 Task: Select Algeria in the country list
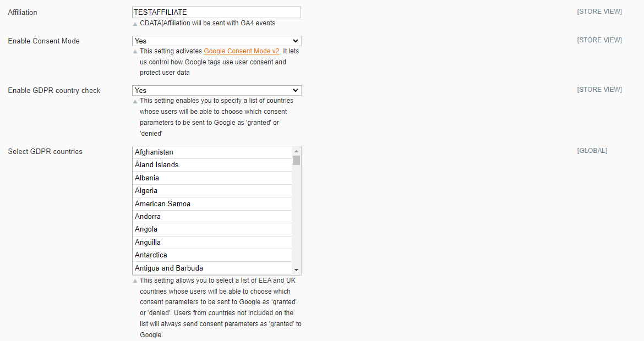(212, 191)
